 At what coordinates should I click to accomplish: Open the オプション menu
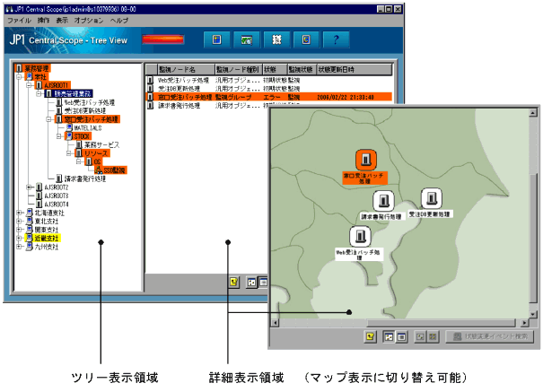[89, 19]
